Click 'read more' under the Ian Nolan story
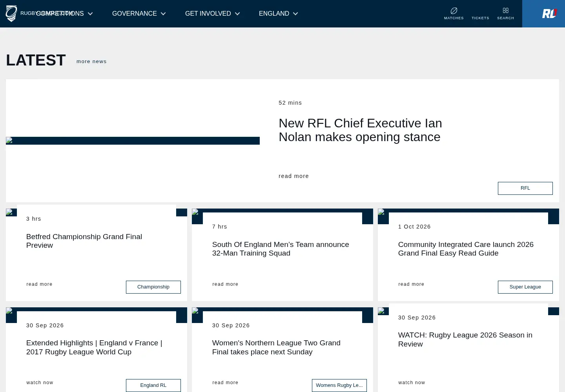This screenshot has height=392, width=565. click(293, 176)
